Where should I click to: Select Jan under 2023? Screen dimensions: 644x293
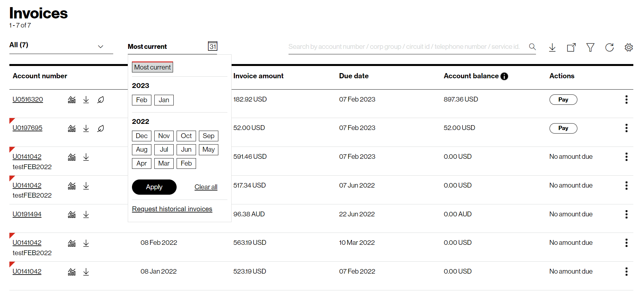[164, 100]
